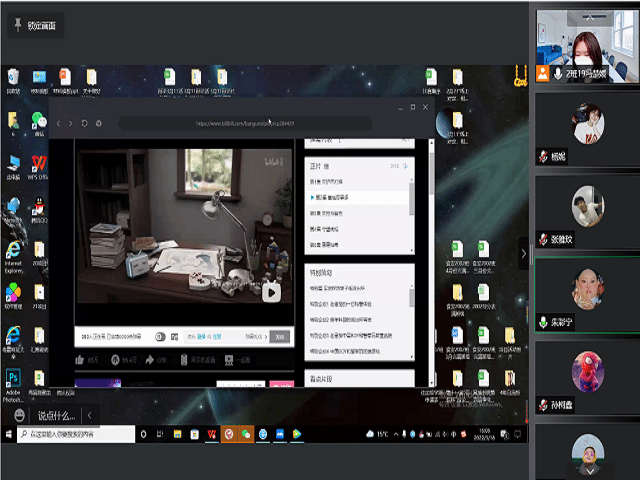Click the thumbs-up like icon below video
The height and width of the screenshot is (480, 640).
[x=80, y=359]
